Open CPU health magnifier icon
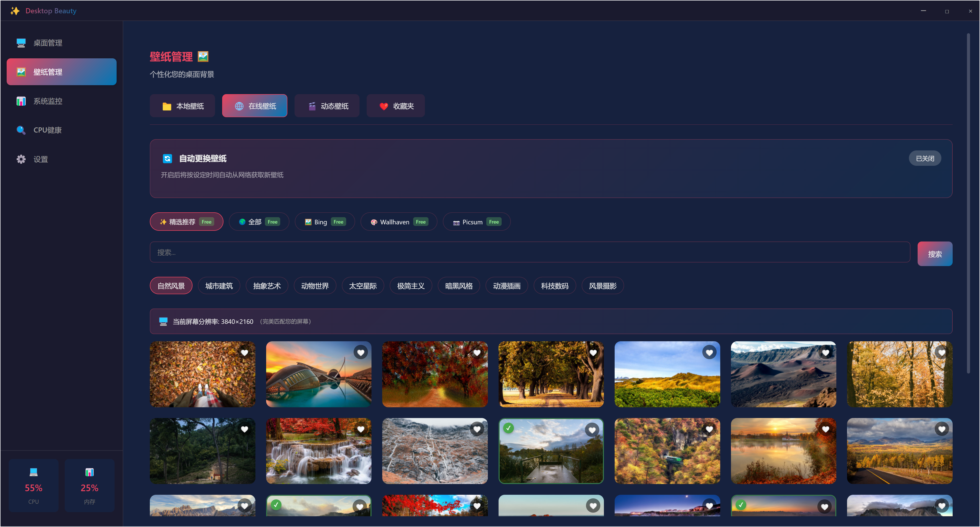Image resolution: width=980 pixels, height=527 pixels. (x=21, y=130)
